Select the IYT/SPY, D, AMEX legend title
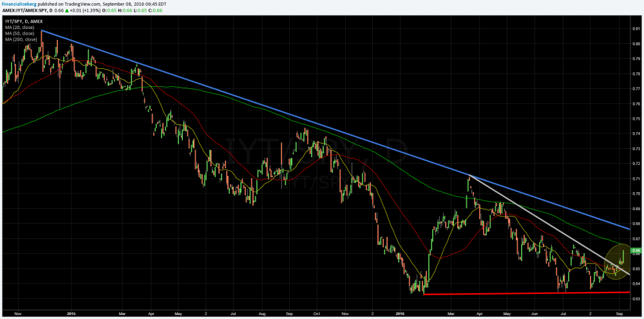The height and width of the screenshot is (319, 644). click(x=23, y=21)
